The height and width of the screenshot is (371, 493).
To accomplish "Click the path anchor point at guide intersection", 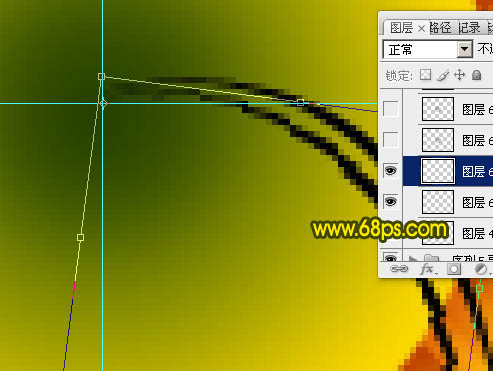I will click(103, 103).
